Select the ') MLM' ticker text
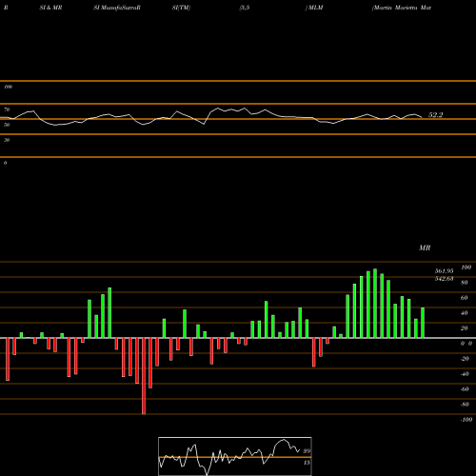 [x=314, y=8]
